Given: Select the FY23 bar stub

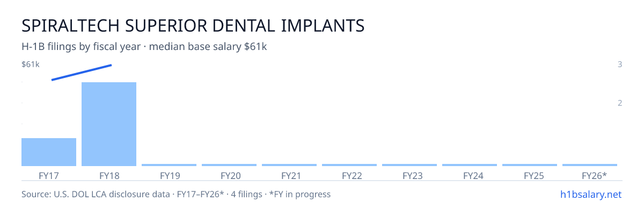Looking at the screenshot, I should pyautogui.click(x=409, y=165).
